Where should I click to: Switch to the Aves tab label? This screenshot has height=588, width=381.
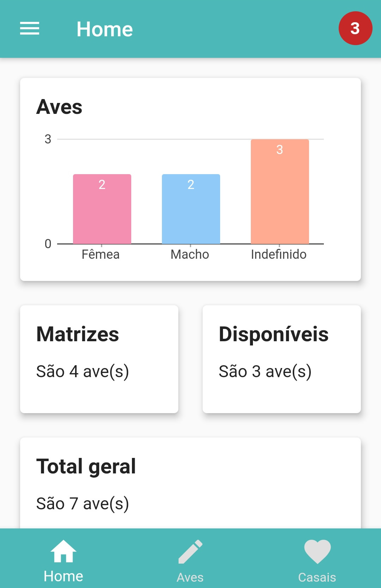[x=190, y=577]
